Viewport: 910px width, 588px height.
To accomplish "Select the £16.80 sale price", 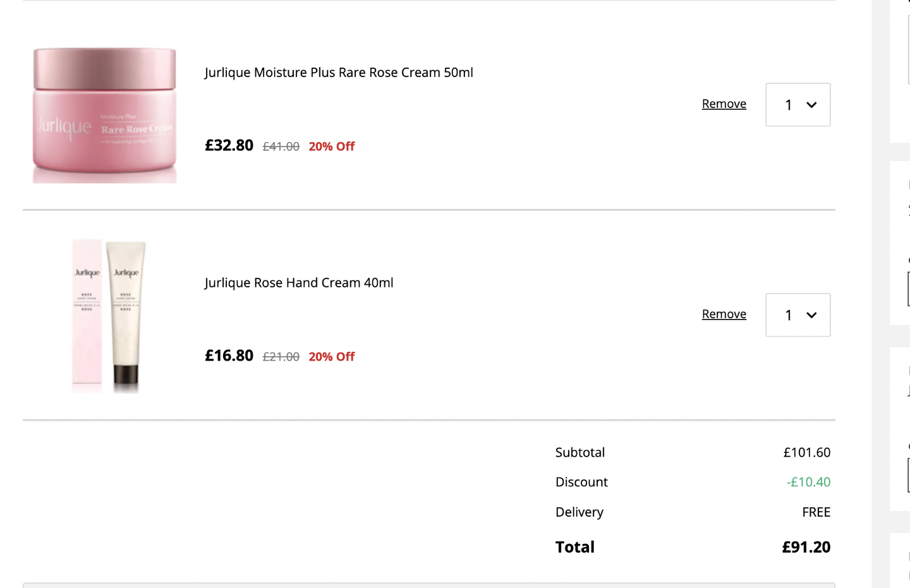I will [229, 356].
